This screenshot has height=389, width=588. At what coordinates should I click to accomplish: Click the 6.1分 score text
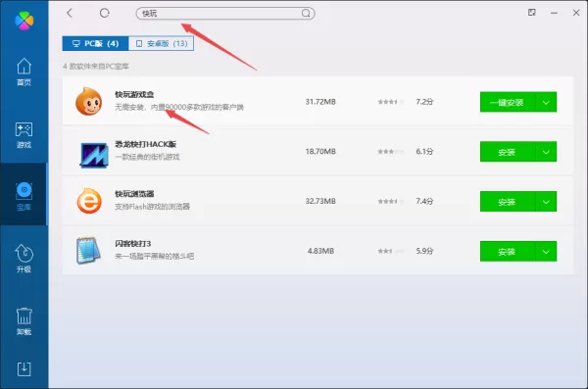click(424, 151)
